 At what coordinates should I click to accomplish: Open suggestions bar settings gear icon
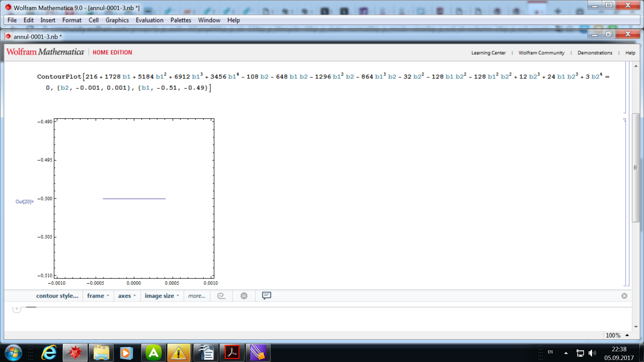pos(244,296)
